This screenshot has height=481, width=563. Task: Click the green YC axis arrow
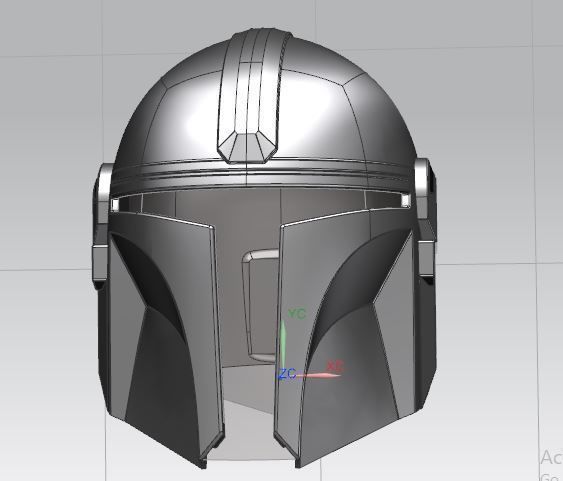coord(283,345)
